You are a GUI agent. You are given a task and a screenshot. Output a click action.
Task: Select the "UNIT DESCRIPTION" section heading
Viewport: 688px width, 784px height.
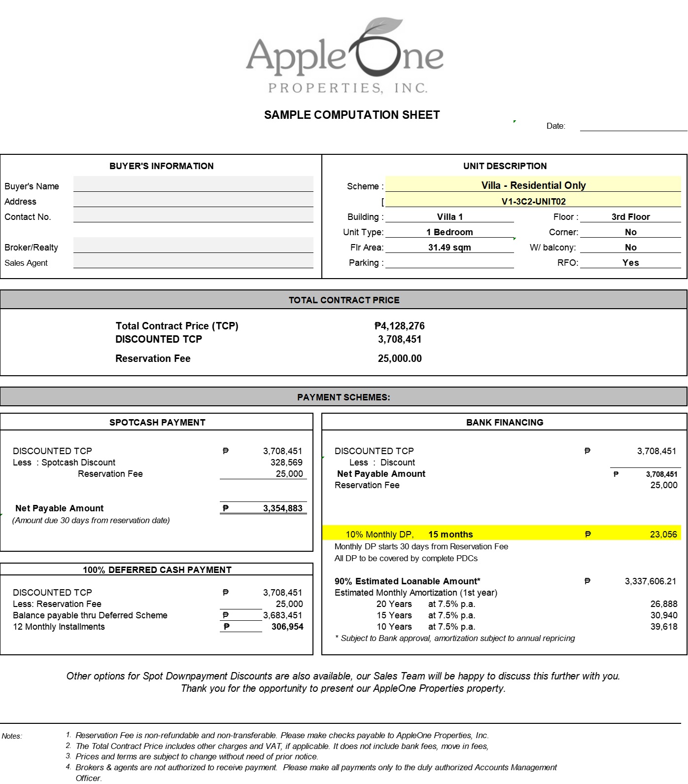point(505,166)
